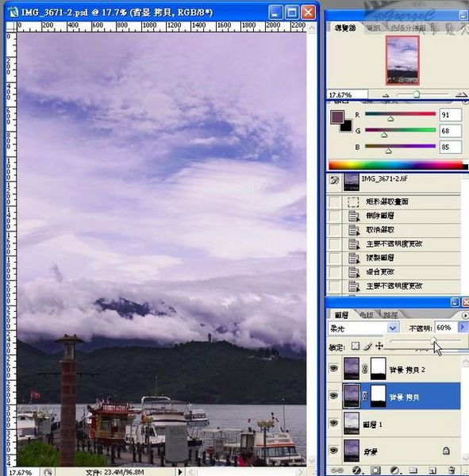469x476 pixels.
Task: Switch to the 導覽器 Navigator tab
Action: point(345,29)
